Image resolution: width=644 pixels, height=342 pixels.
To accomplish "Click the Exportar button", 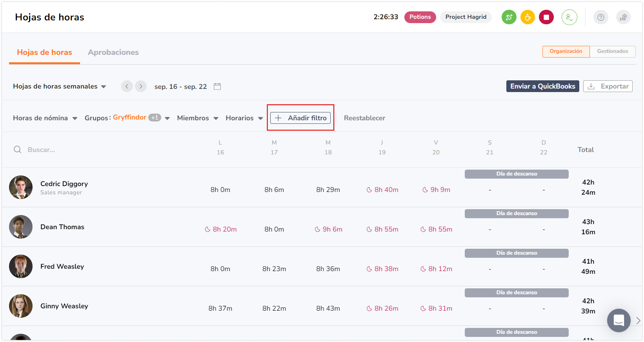I will 608,86.
